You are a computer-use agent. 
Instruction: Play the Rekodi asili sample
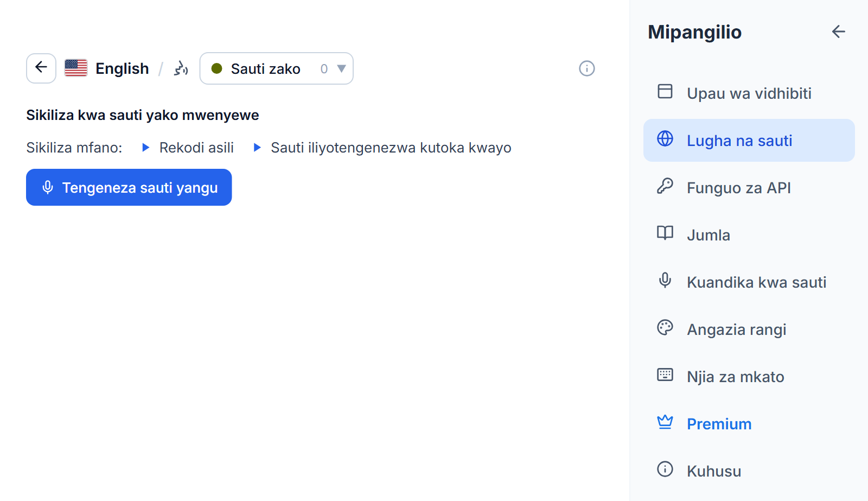(188, 148)
